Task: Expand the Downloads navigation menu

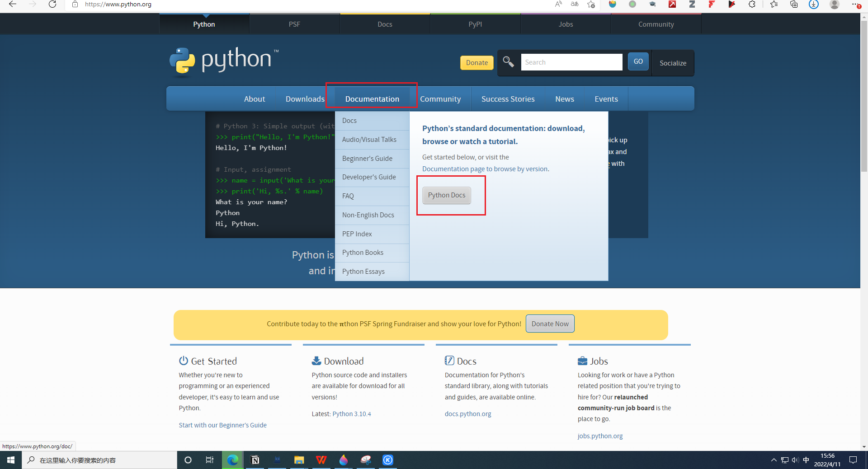Action: coord(305,98)
